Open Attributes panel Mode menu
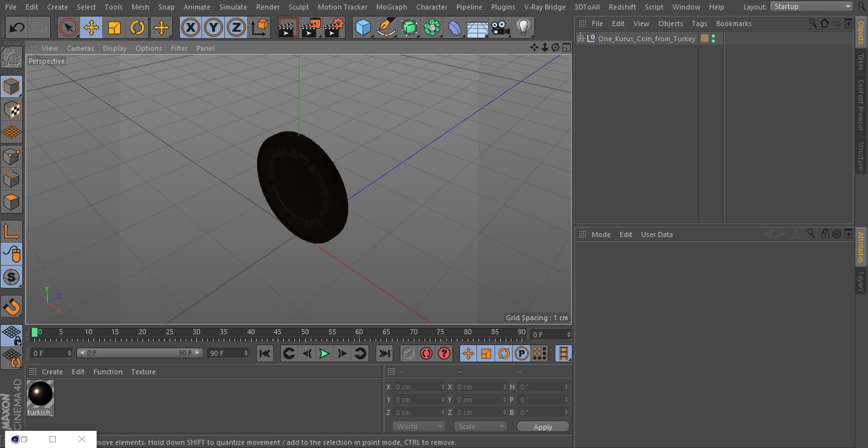This screenshot has height=448, width=868. pyautogui.click(x=600, y=234)
